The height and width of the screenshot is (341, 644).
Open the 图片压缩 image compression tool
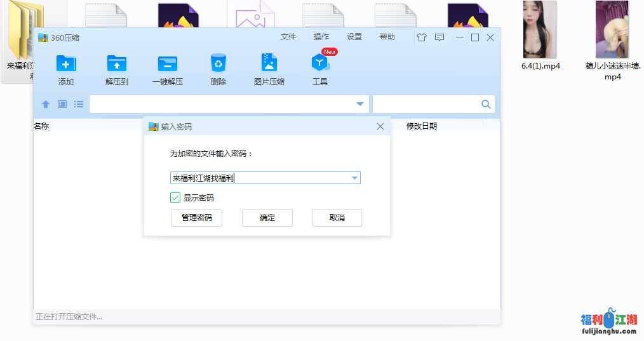coord(269,64)
